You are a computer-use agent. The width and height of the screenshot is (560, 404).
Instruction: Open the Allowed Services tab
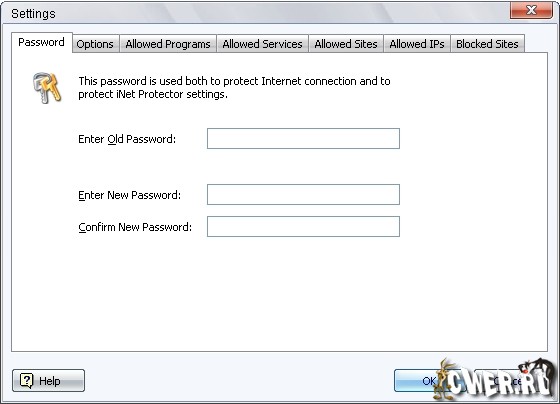click(262, 44)
